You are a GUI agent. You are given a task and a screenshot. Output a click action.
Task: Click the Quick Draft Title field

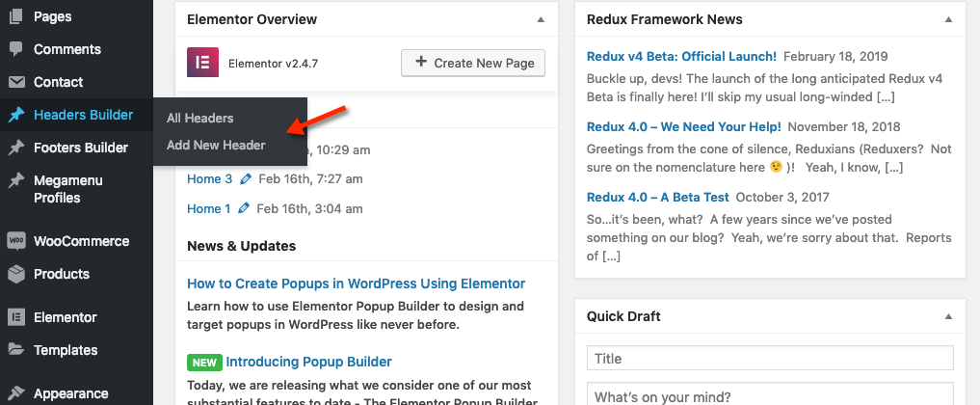pyautogui.click(x=770, y=359)
